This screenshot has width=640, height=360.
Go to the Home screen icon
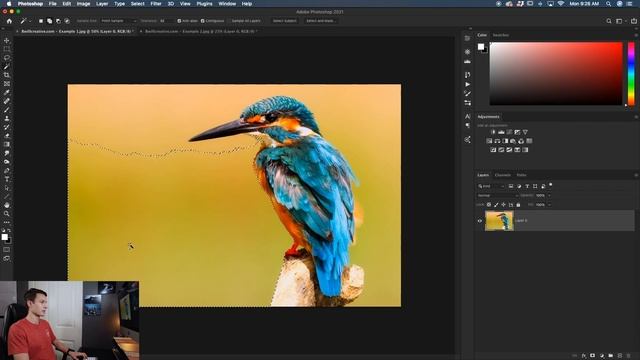pyautogui.click(x=9, y=21)
